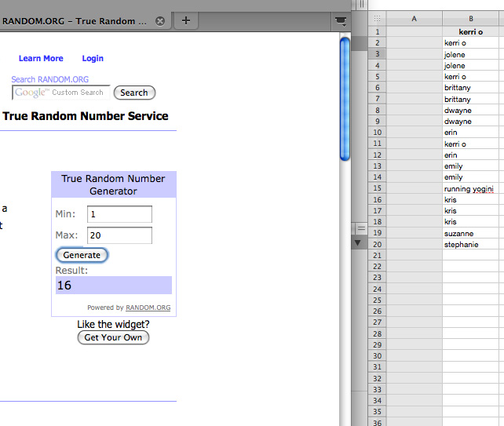Open the Learn More link

(41, 58)
